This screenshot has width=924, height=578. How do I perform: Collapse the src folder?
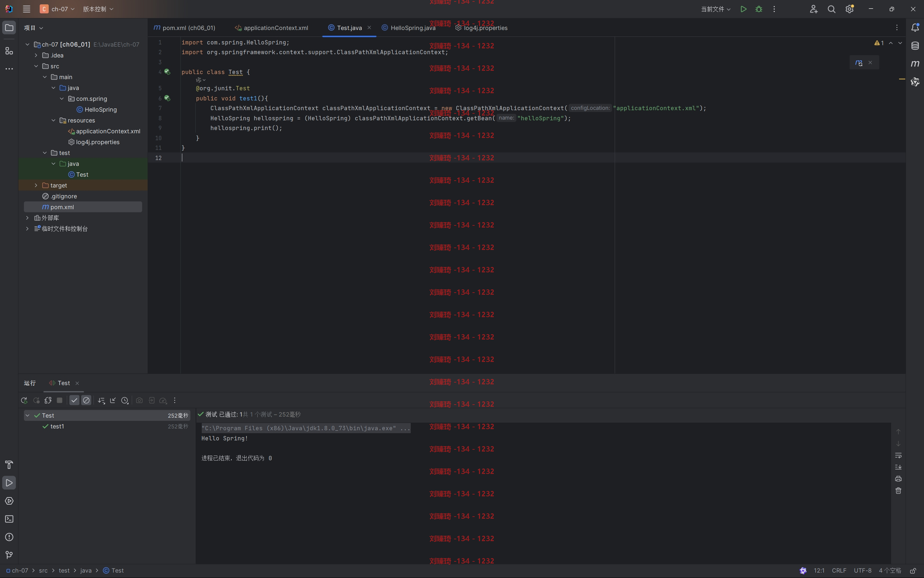pos(36,66)
